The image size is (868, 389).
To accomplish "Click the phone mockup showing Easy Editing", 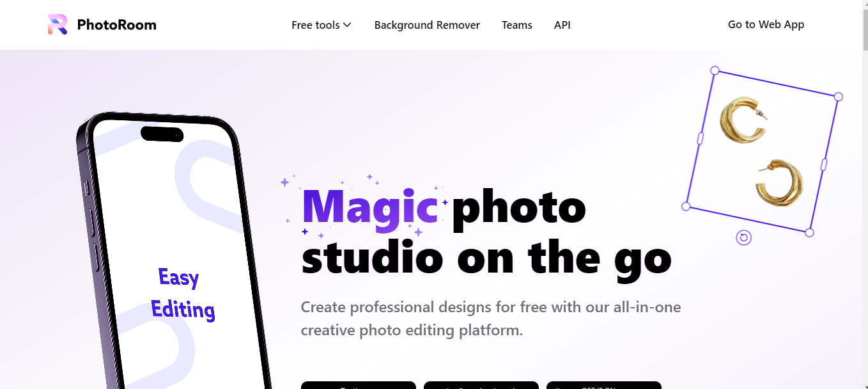I will [x=173, y=251].
